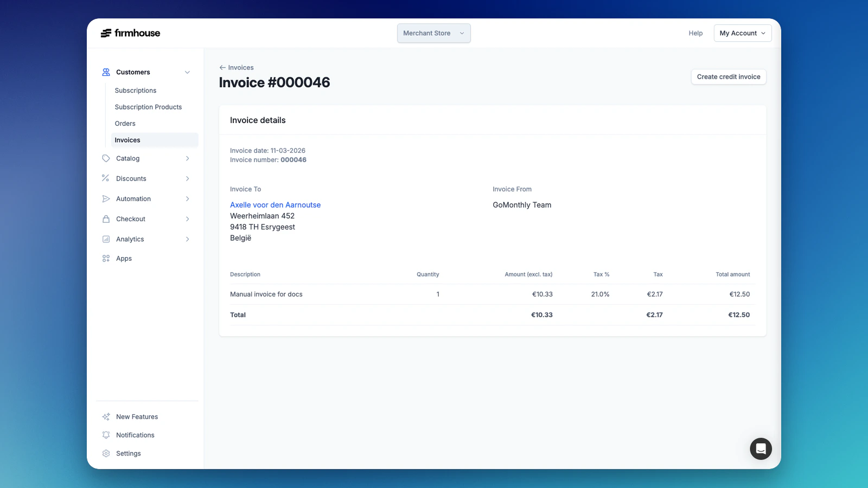868x488 pixels.
Task: Click the Checkout lock icon
Action: click(x=106, y=219)
